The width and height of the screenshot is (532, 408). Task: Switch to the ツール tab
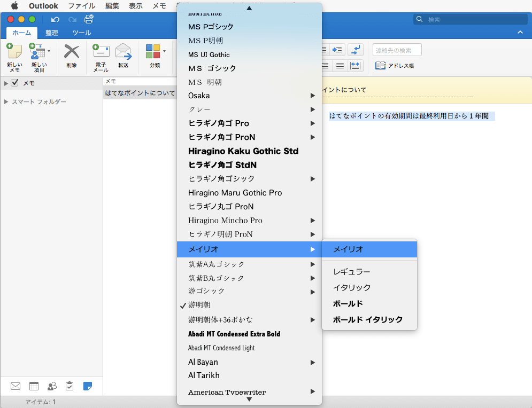(x=81, y=33)
